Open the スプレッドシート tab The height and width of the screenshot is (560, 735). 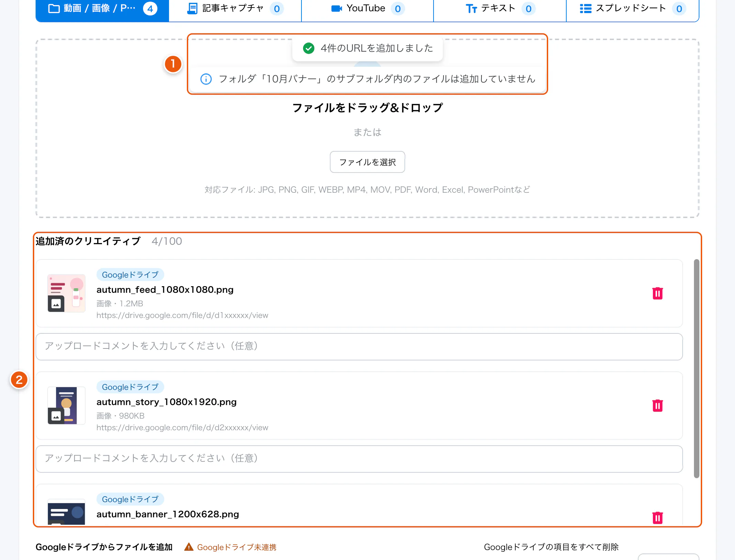633,10
